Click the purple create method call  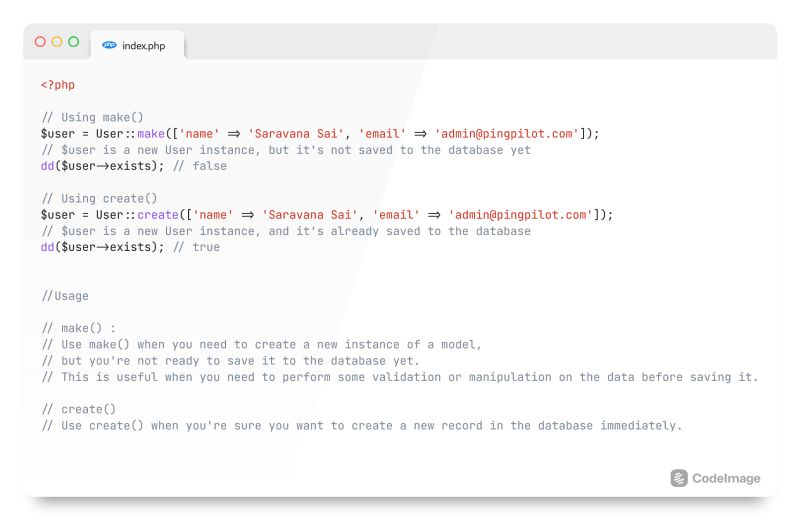[x=158, y=215]
